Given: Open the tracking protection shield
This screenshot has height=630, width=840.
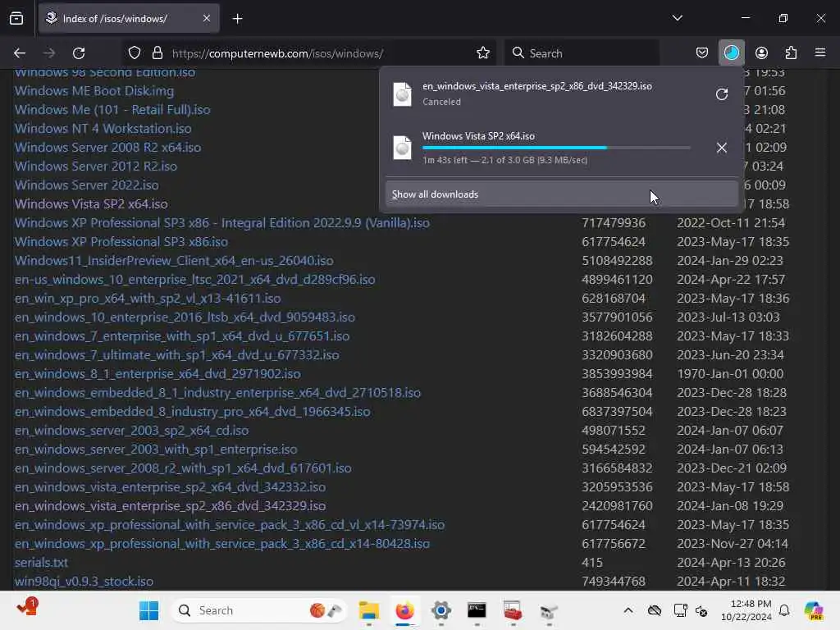Looking at the screenshot, I should 135,53.
